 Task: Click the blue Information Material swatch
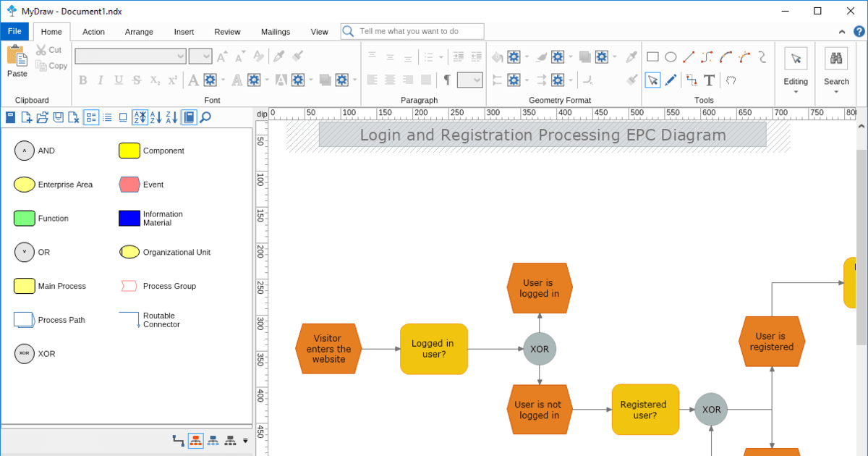tap(129, 219)
